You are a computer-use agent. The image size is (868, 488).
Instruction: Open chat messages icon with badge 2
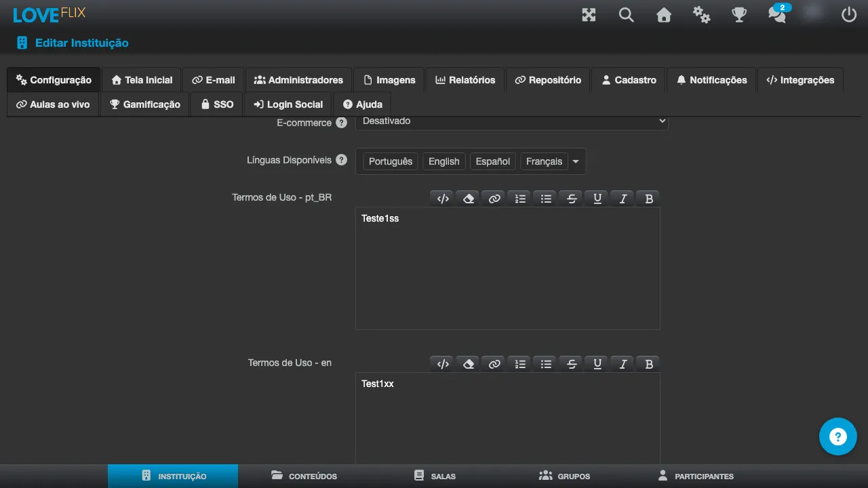778,14
